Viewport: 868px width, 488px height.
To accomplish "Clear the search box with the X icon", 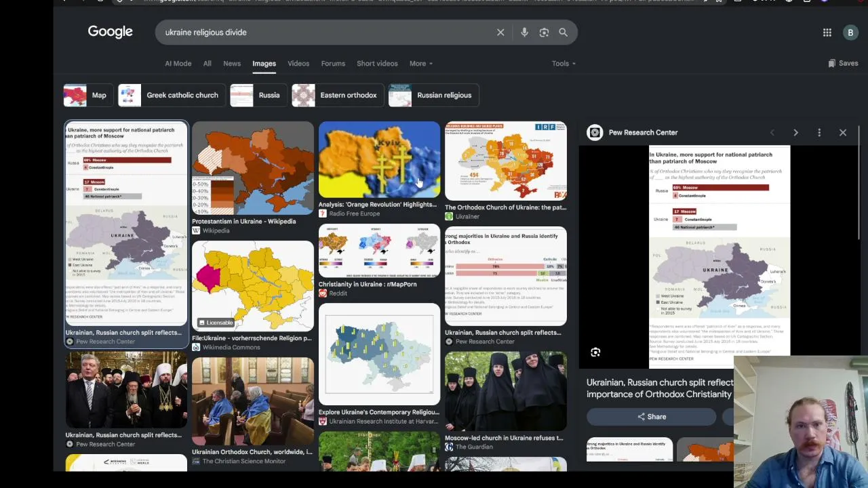I will click(x=500, y=33).
